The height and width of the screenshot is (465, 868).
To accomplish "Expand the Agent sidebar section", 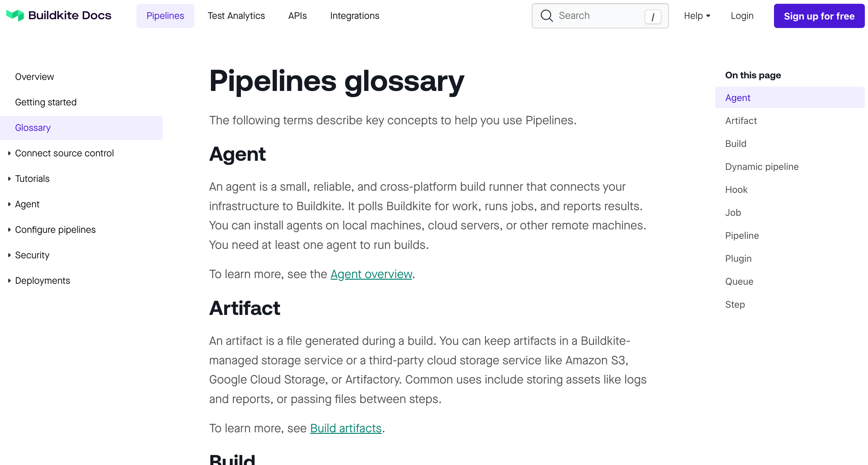I will tap(9, 204).
